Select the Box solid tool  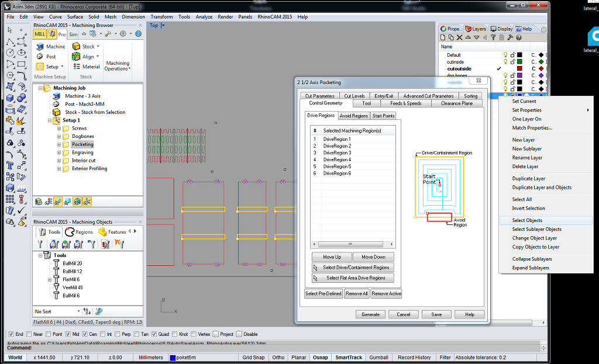click(11, 98)
